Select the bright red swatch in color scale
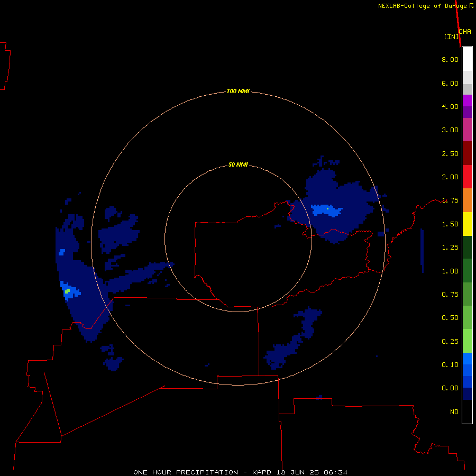The image size is (476, 476). tap(467, 177)
